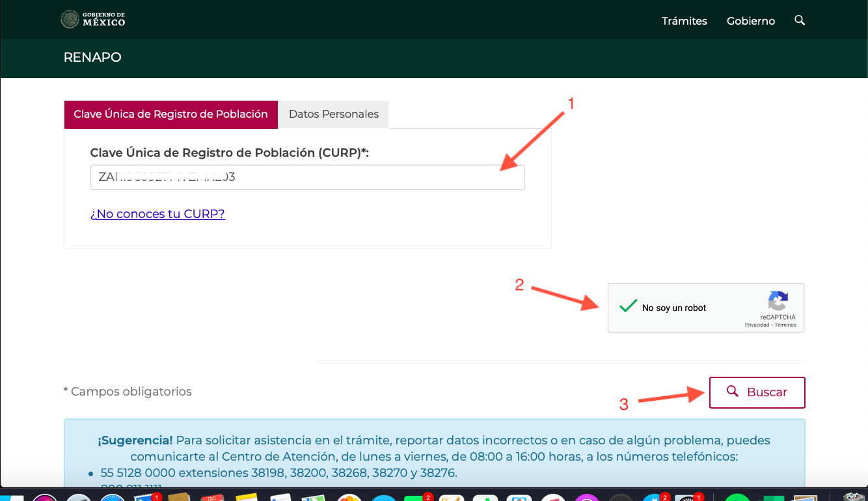Viewport: 868px width, 501px height.
Task: Open the green Messages app in the Dock
Action: (x=416, y=497)
